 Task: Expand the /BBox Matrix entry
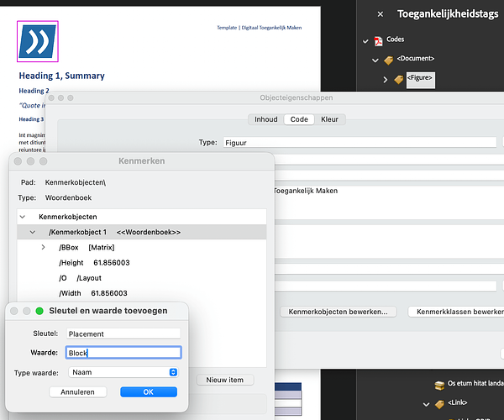[x=43, y=247]
